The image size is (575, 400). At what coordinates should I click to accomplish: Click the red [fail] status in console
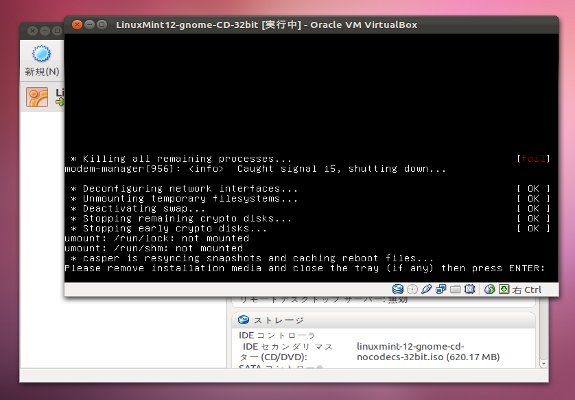coord(533,159)
